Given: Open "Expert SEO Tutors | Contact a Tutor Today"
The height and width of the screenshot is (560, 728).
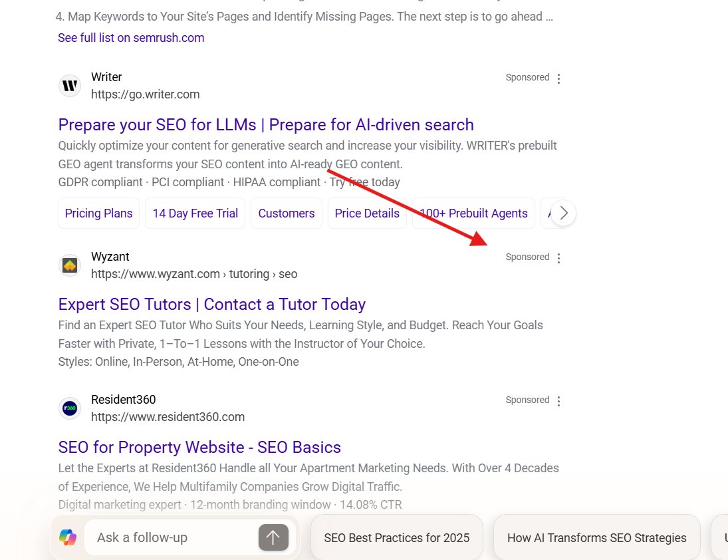Looking at the screenshot, I should [211, 304].
